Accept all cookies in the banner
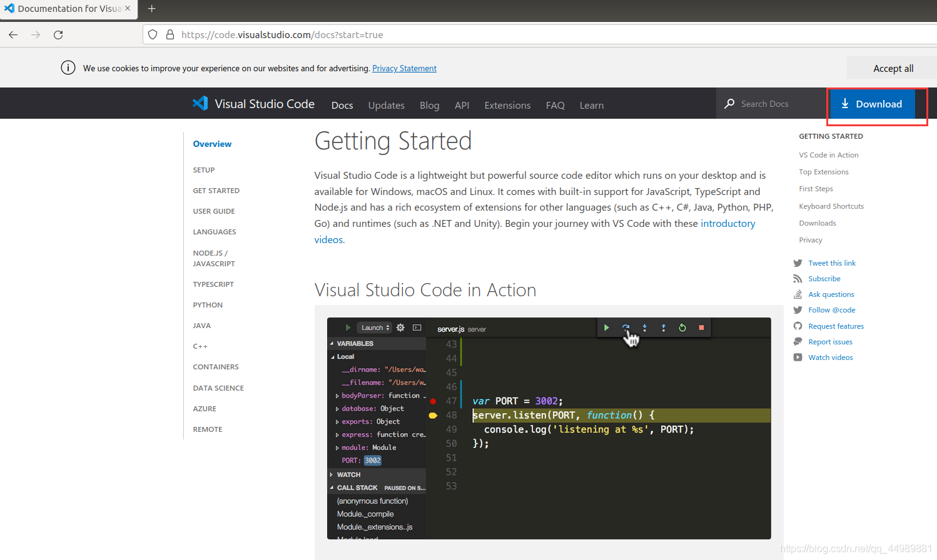The width and height of the screenshot is (937, 560). pyautogui.click(x=893, y=69)
